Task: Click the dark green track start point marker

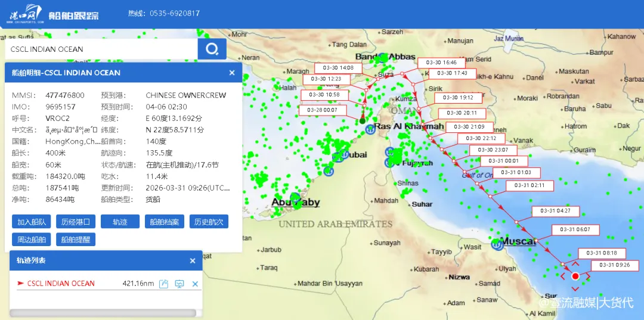Action: click(x=363, y=121)
